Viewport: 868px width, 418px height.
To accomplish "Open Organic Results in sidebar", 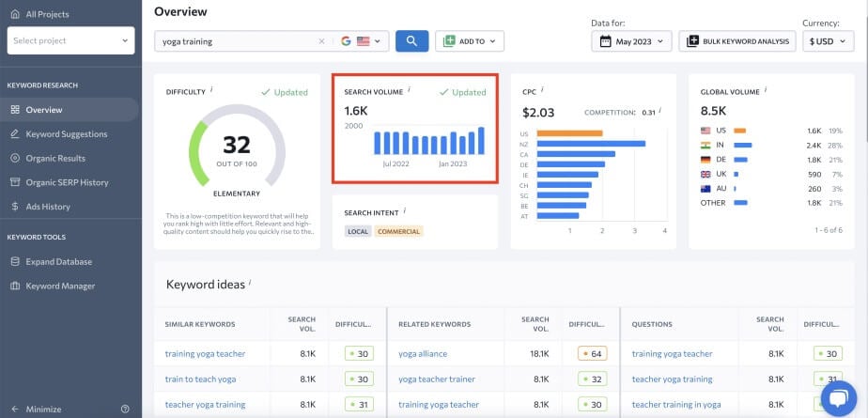I will tap(55, 159).
